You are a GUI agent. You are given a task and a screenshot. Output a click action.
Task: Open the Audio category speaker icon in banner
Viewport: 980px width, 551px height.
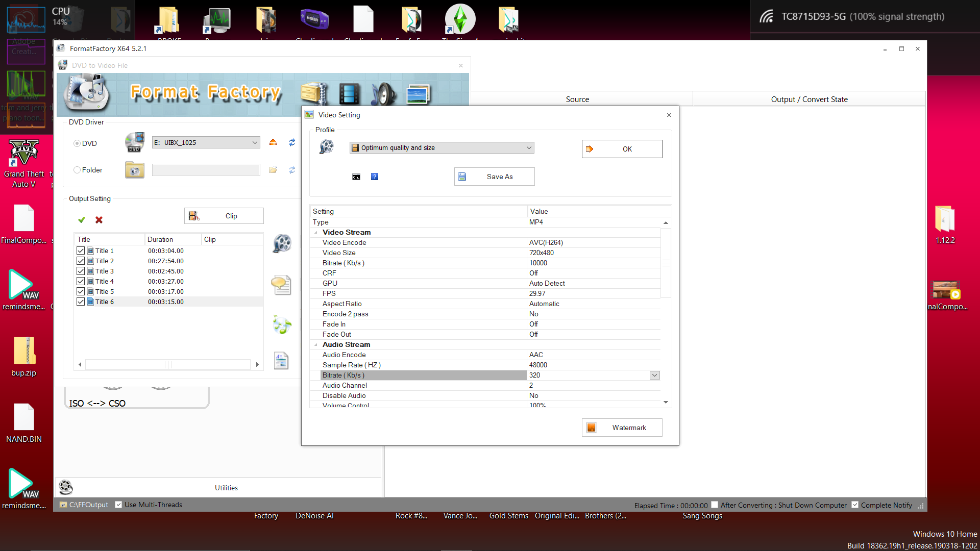point(383,94)
